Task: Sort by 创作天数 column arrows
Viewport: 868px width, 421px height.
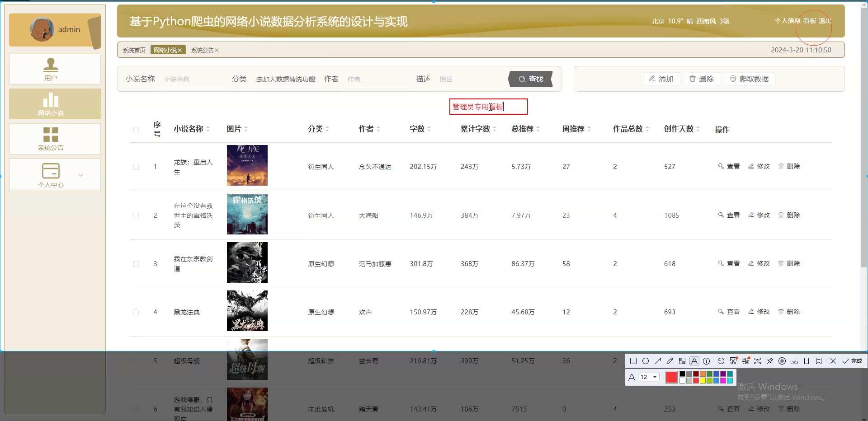Action: (x=698, y=129)
